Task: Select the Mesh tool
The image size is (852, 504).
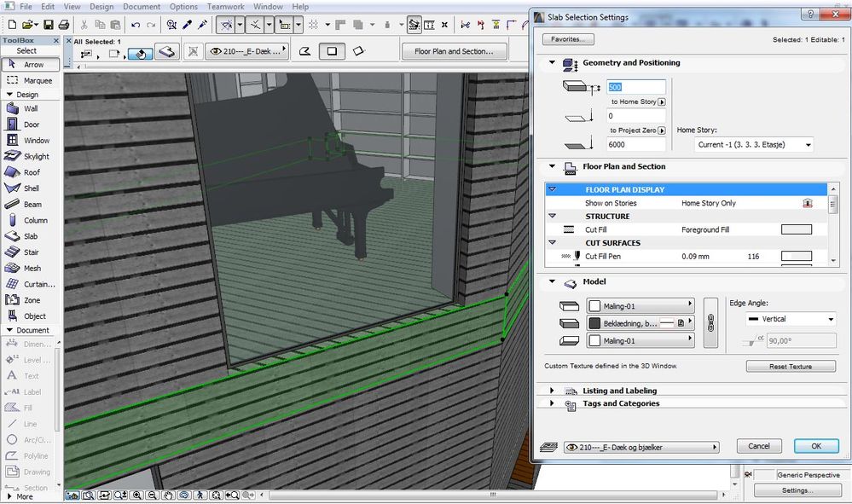Action: coord(30,269)
